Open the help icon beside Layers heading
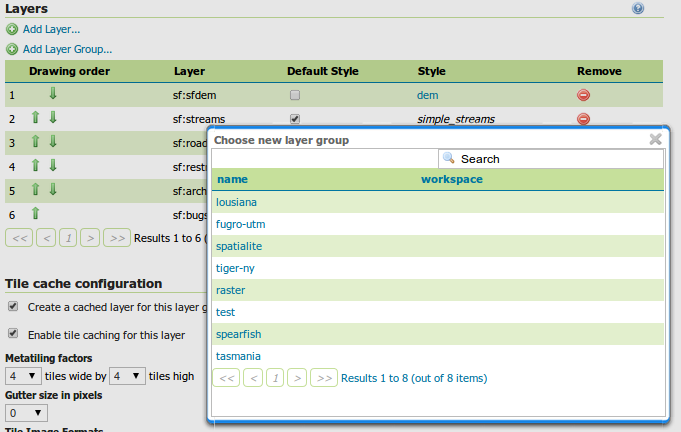The image size is (681, 432). [x=638, y=8]
